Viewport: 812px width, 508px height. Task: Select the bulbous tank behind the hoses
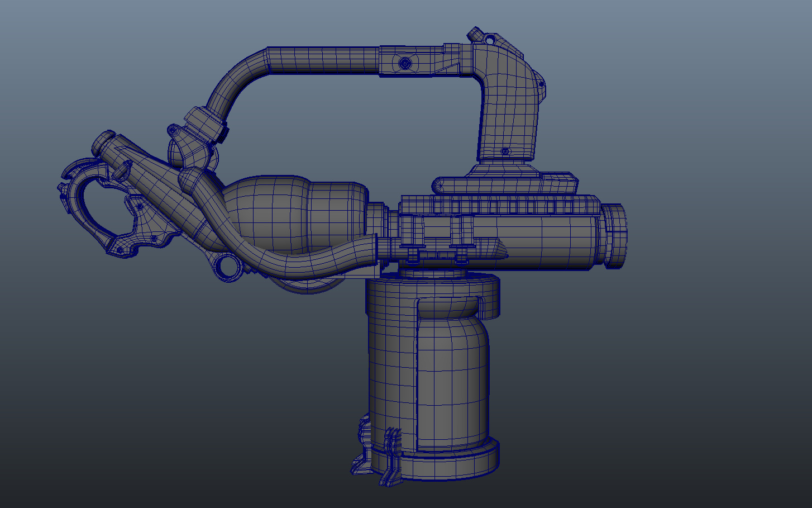296,213
